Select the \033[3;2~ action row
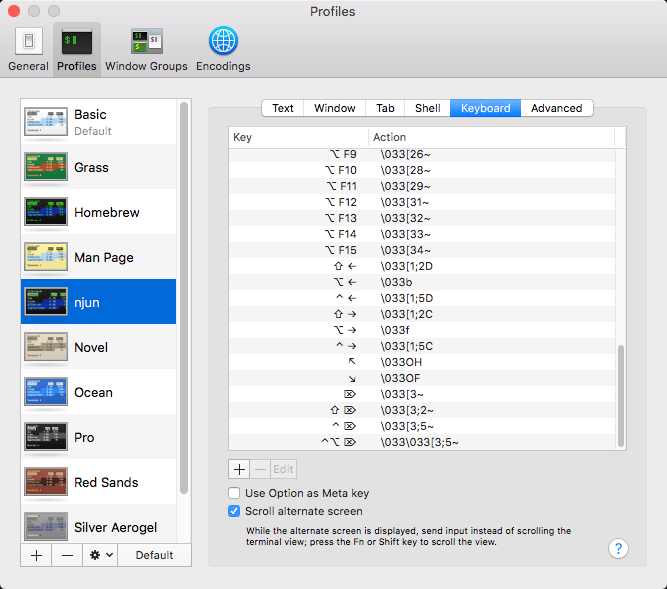This screenshot has width=667, height=589. click(422, 410)
